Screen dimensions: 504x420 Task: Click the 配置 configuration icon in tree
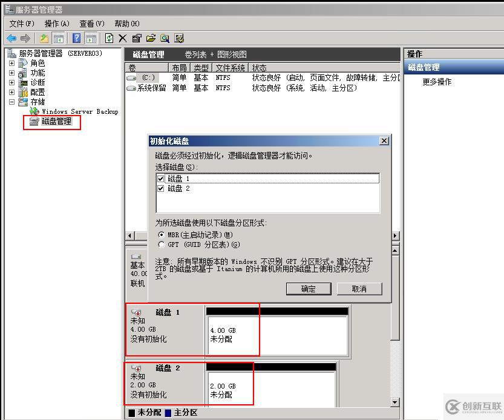(23, 93)
